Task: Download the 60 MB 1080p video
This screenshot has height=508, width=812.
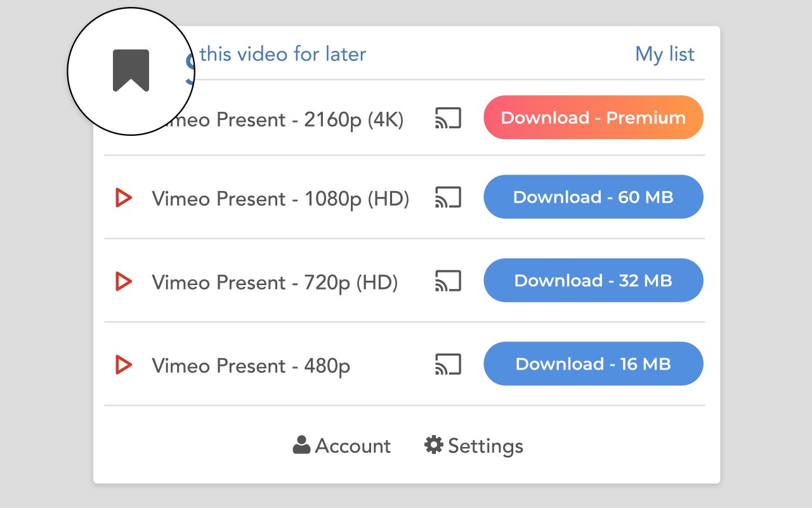Action: tap(593, 197)
